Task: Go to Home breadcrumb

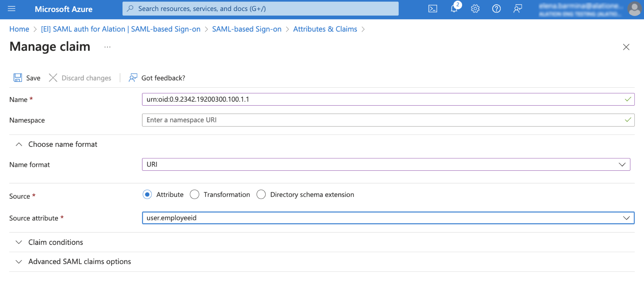Action: click(x=19, y=29)
